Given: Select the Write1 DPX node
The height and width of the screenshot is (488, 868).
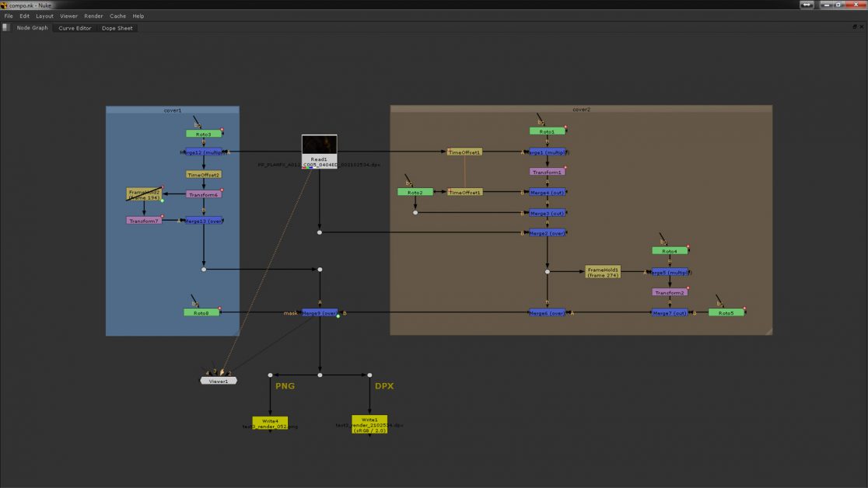Looking at the screenshot, I should coord(369,423).
